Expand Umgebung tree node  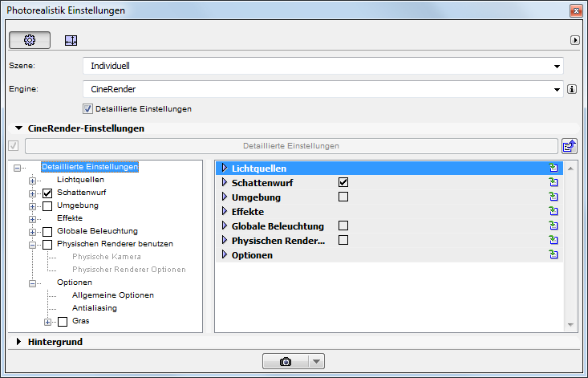click(32, 206)
